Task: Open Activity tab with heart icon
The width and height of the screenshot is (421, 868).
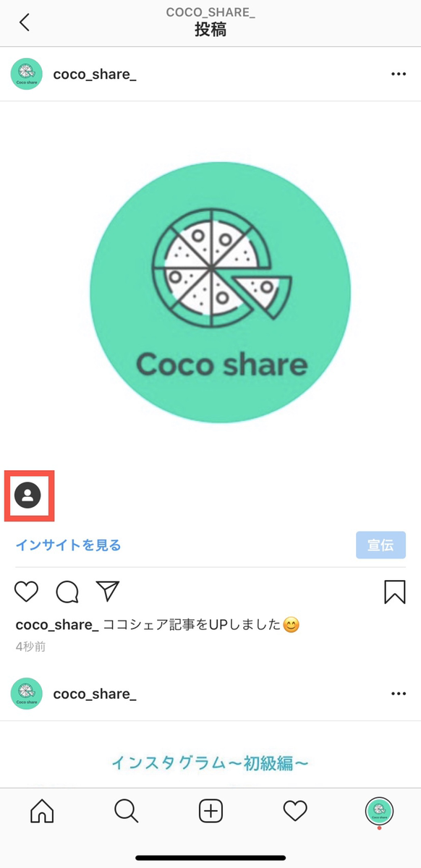Action: (x=295, y=812)
